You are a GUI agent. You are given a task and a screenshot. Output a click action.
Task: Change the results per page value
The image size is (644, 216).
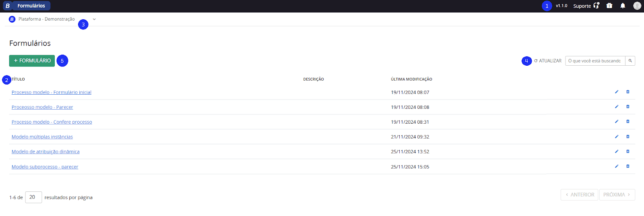(x=33, y=197)
